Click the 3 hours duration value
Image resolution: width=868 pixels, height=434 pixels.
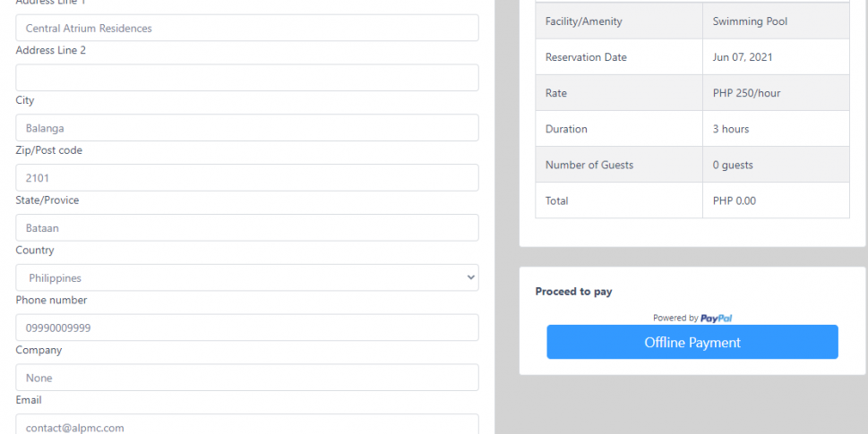pyautogui.click(x=731, y=129)
